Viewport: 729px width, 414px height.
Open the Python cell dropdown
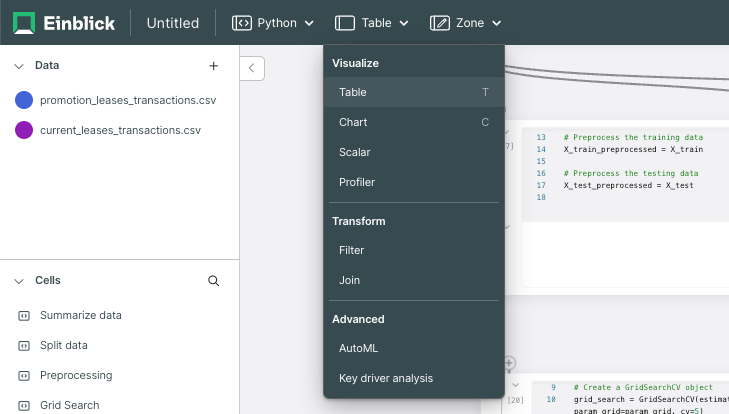[272, 23]
